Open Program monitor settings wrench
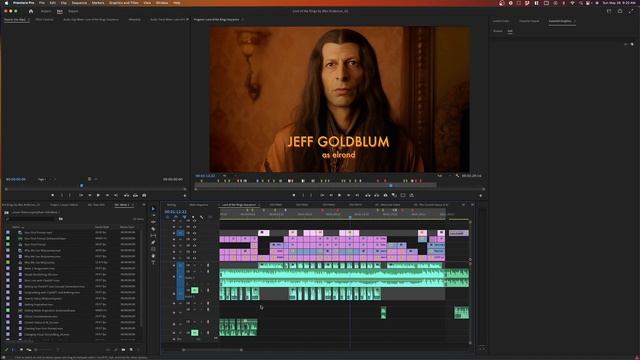The height and width of the screenshot is (360, 640). coord(458,176)
